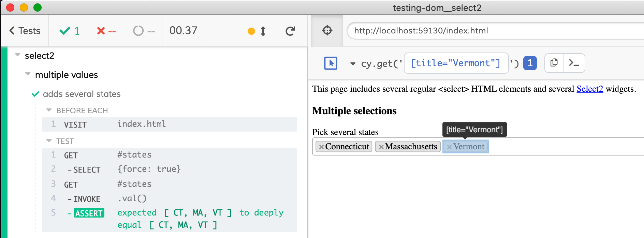The height and width of the screenshot is (238, 644).
Task: Collapse the select2 suite
Action: [18, 55]
